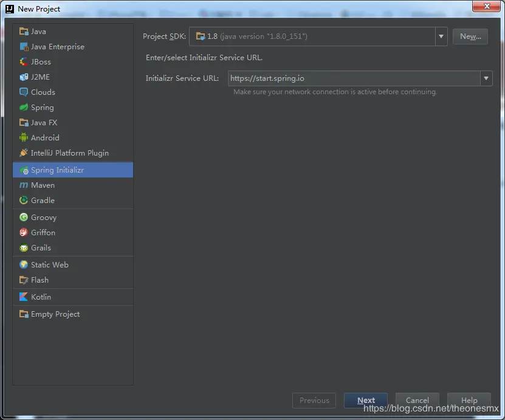Click the network connection hint text

[x=335, y=92]
